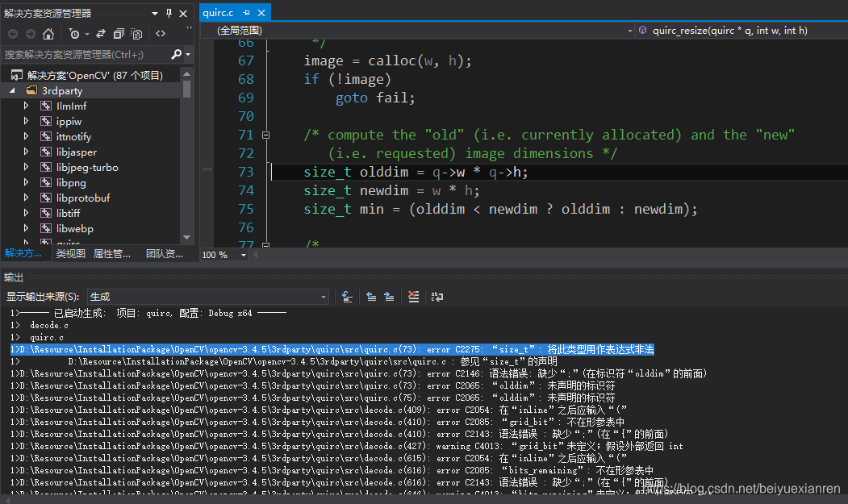Click code line 69 goto fail
The height and width of the screenshot is (504, 848).
pos(375,98)
